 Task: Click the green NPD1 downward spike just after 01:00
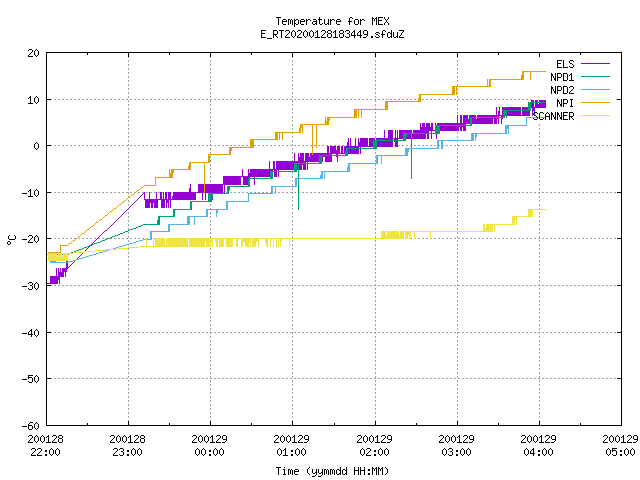[x=298, y=188]
